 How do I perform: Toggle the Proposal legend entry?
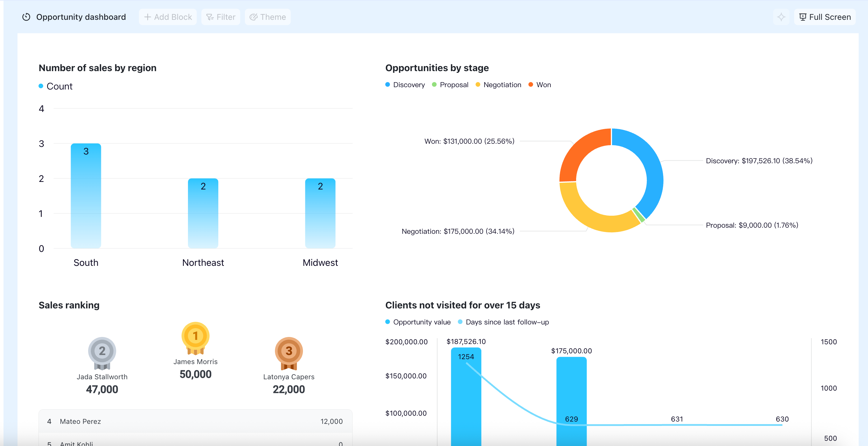pyautogui.click(x=450, y=85)
